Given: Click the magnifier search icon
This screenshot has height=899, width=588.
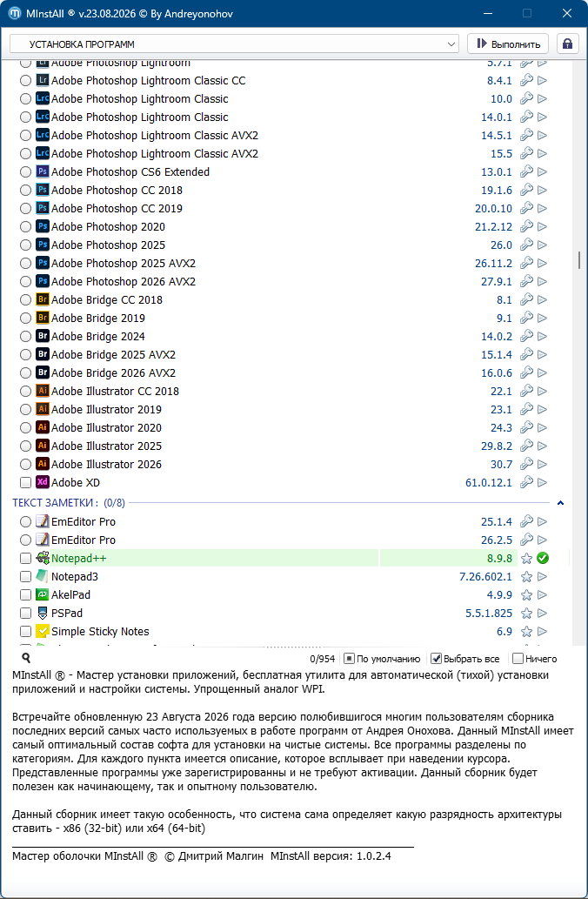Looking at the screenshot, I should (x=26, y=658).
